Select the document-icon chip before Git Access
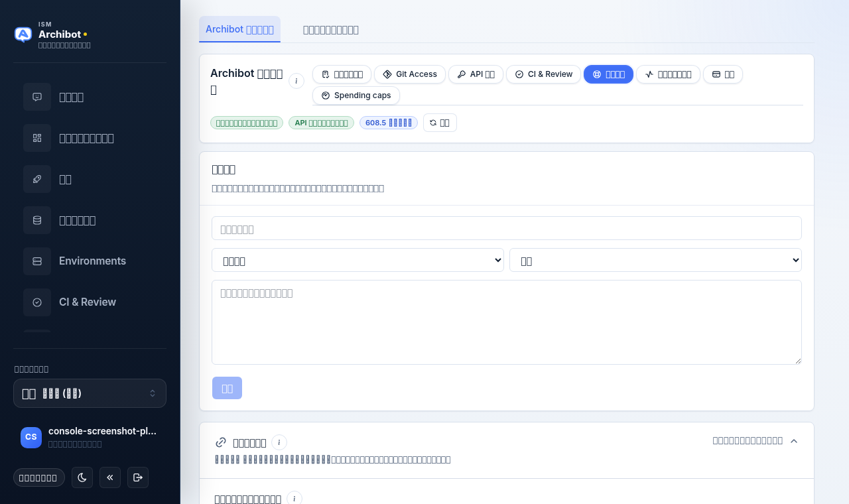Viewport: 849px width, 504px height. coord(342,74)
